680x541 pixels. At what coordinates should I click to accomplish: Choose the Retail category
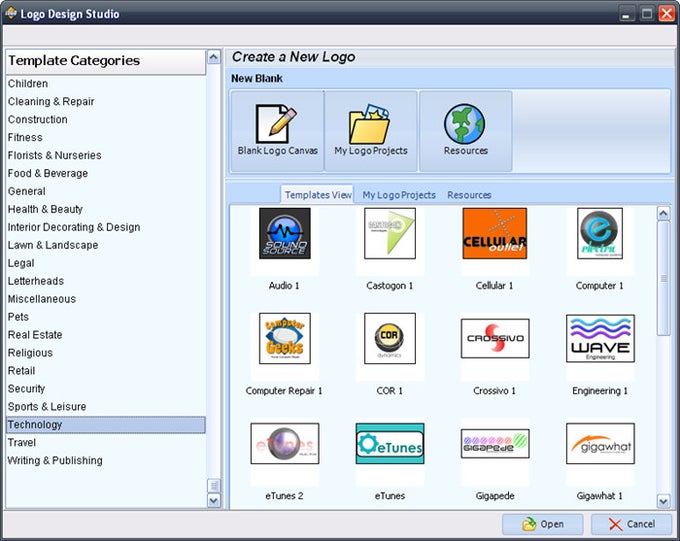[105, 371]
